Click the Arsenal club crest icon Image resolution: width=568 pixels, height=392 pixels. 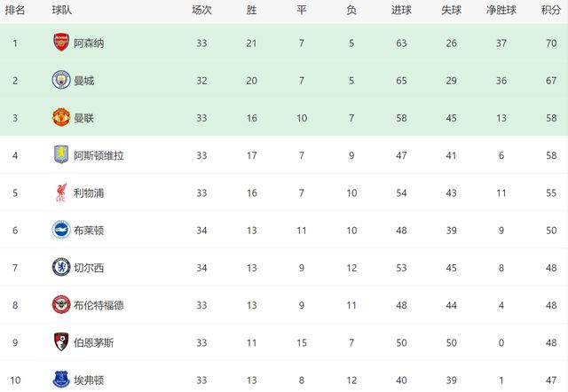coord(60,42)
